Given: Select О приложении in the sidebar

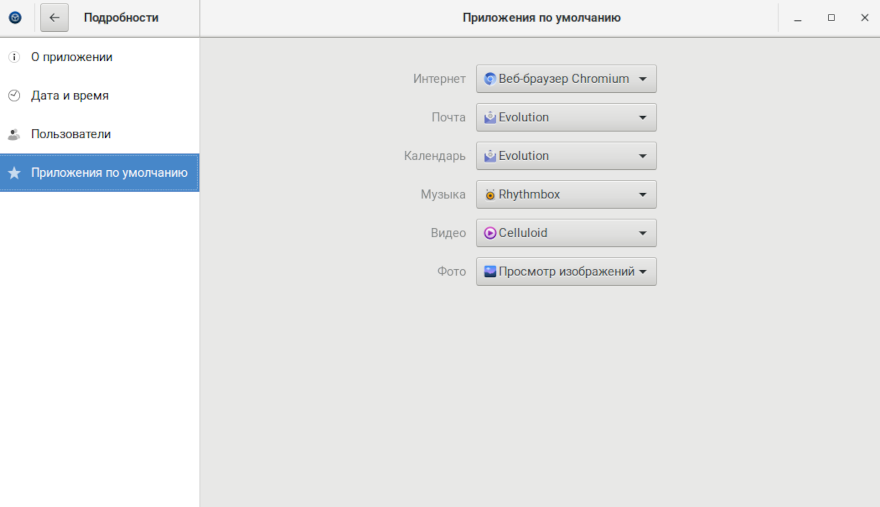Looking at the screenshot, I should pyautogui.click(x=71, y=57).
